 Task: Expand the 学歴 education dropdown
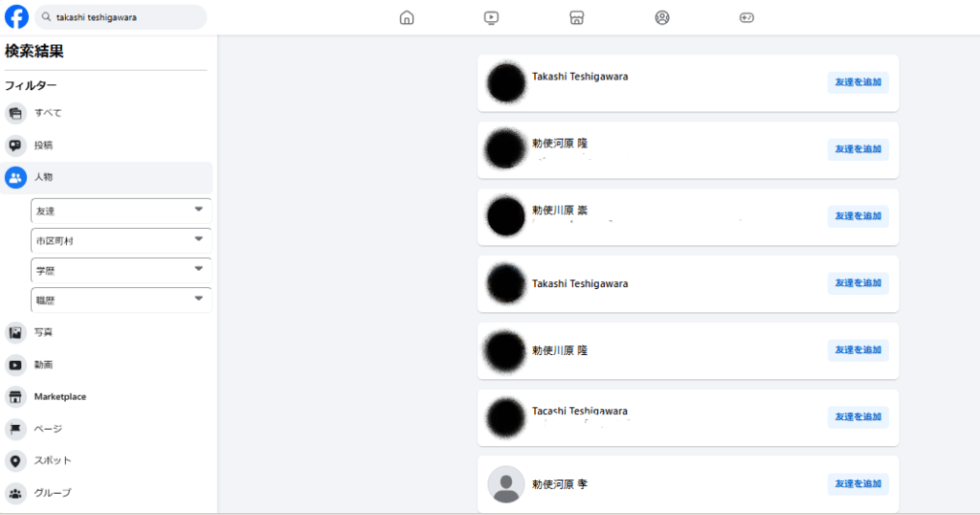pos(122,271)
